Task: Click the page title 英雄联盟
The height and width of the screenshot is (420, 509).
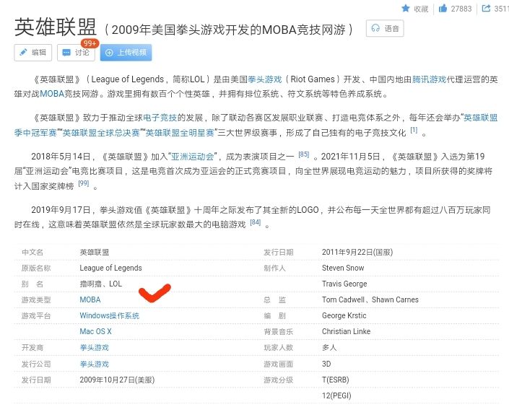Action: [56, 27]
